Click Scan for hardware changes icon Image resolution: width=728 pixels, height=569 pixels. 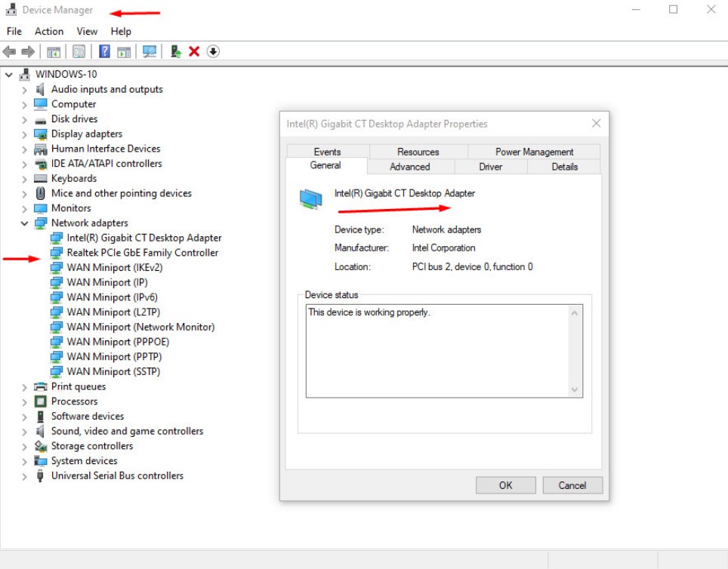click(149, 51)
